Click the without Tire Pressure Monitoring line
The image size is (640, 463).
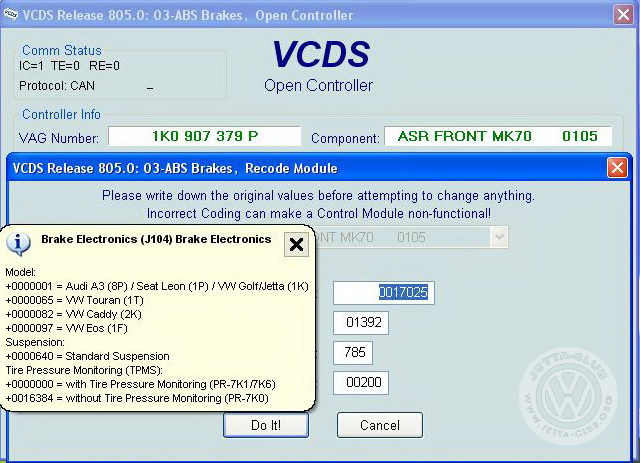coord(137,398)
